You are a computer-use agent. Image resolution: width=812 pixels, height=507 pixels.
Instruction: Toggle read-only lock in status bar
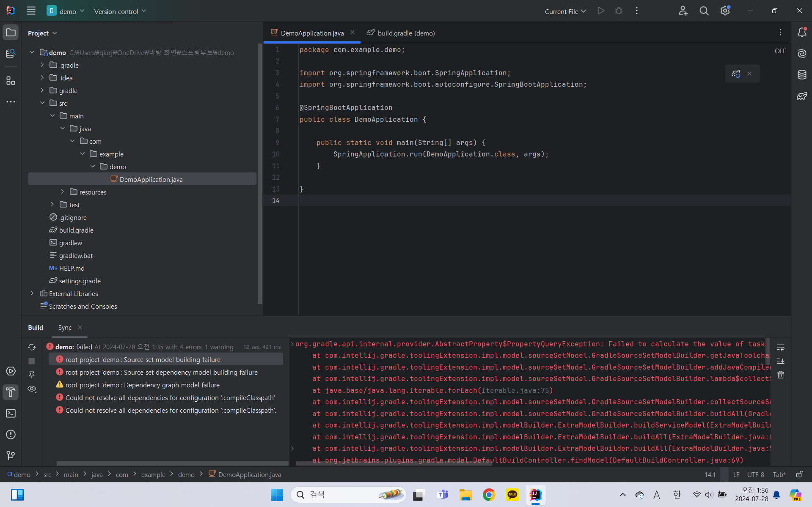tap(799, 474)
